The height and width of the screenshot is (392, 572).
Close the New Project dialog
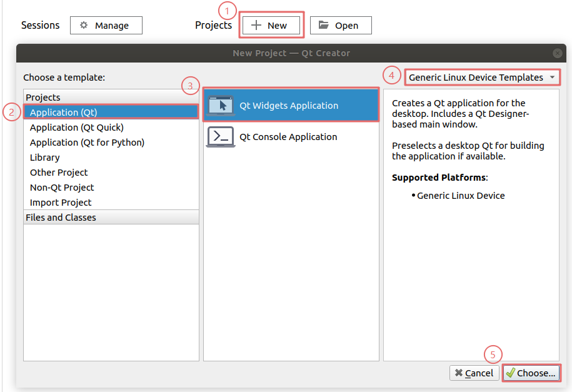[558, 53]
